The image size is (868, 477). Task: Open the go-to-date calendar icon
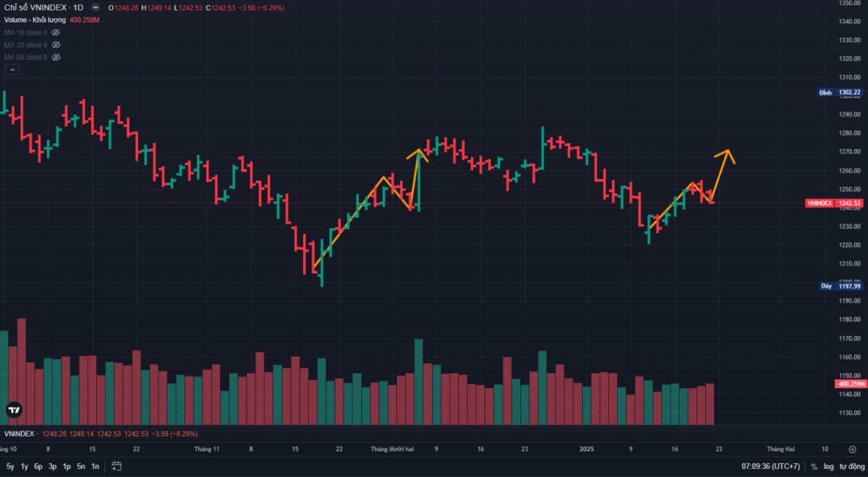tap(116, 466)
